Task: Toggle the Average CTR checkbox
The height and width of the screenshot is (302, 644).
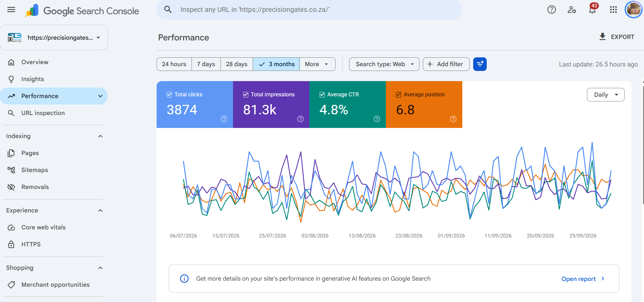Action: [x=322, y=95]
